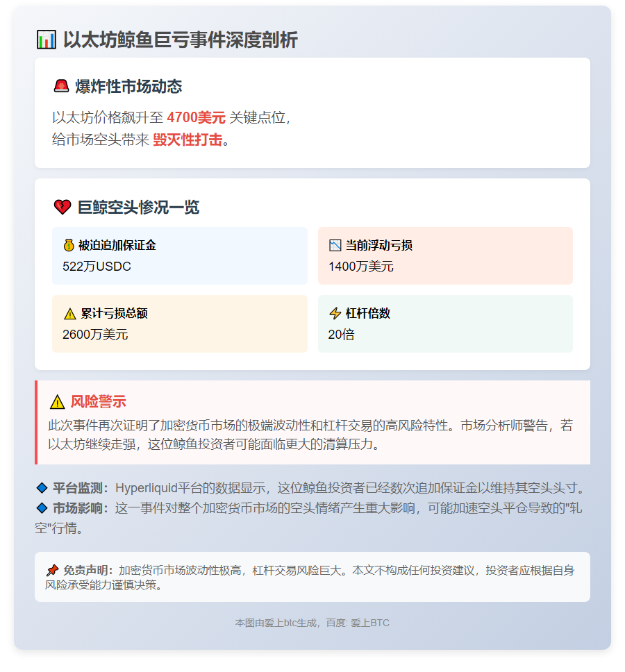Click the 风险警示 red heading
625x672 pixels.
(98, 402)
